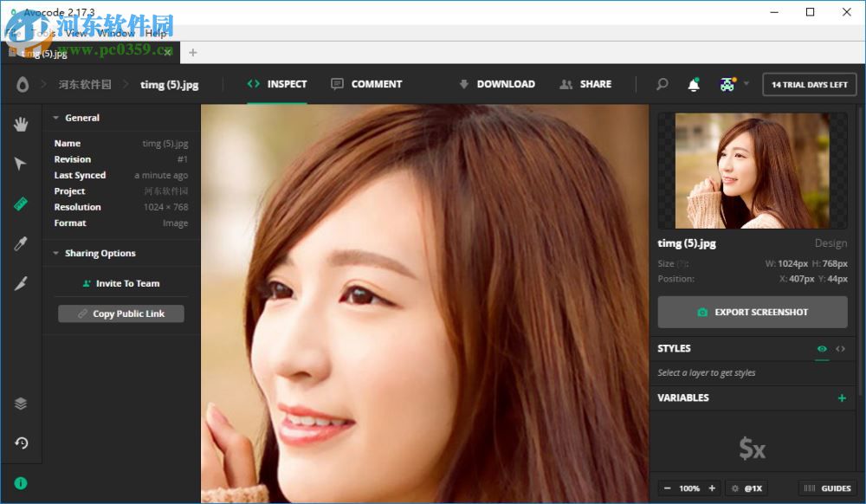Click the Format value Image
The image size is (866, 504).
coord(176,223)
